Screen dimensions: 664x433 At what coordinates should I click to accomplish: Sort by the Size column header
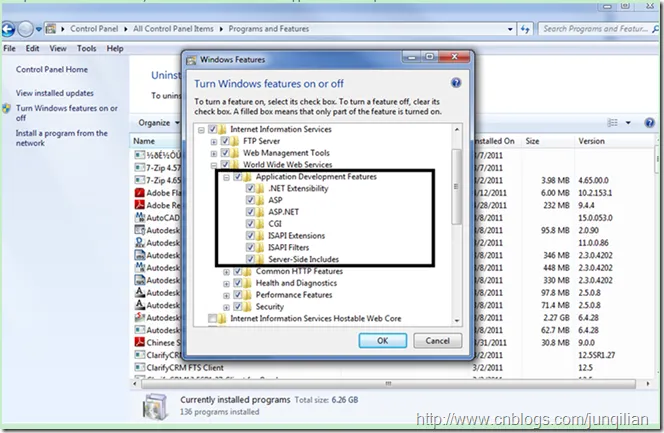[548, 141]
